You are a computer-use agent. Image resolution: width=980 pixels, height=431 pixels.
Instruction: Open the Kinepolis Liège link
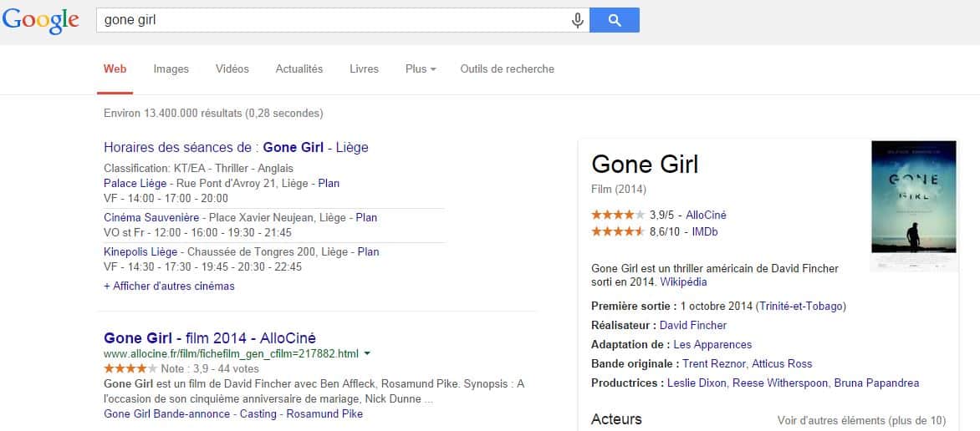coord(140,251)
